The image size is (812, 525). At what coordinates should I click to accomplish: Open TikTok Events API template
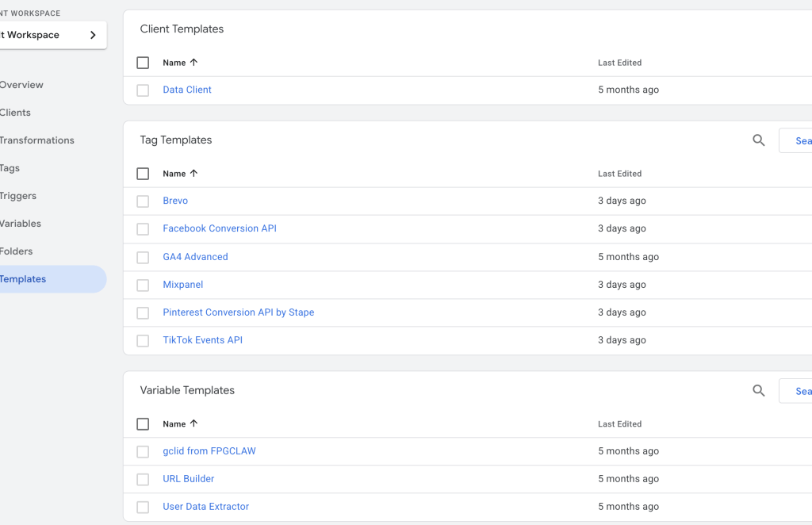[x=202, y=340]
